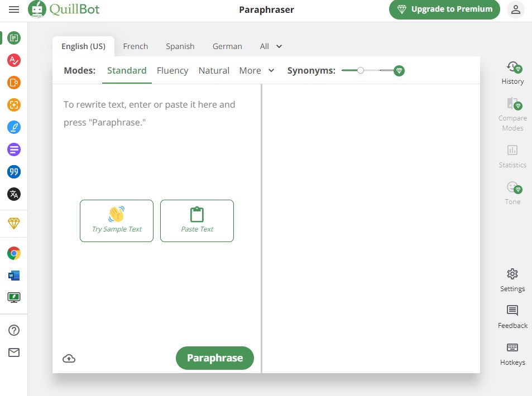The height and width of the screenshot is (396, 532).
Task: Open the Grammar Checker sidebar icon
Action: coord(14,60)
